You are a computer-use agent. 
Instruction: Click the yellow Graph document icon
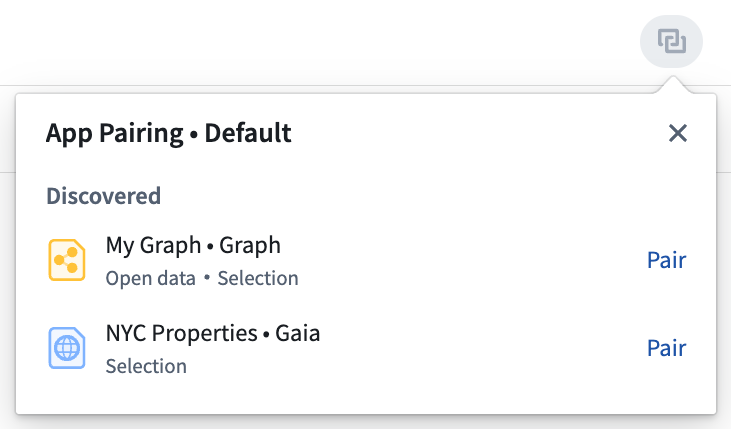[x=67, y=260]
